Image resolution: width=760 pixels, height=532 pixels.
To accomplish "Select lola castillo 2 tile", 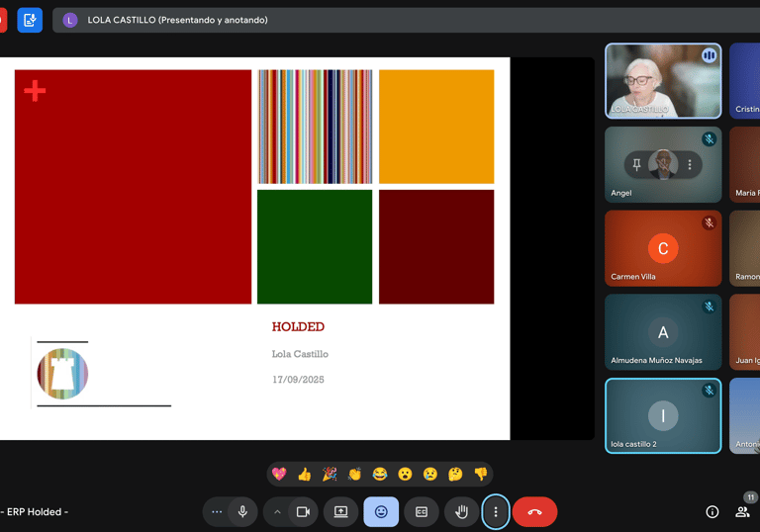I will (663, 415).
